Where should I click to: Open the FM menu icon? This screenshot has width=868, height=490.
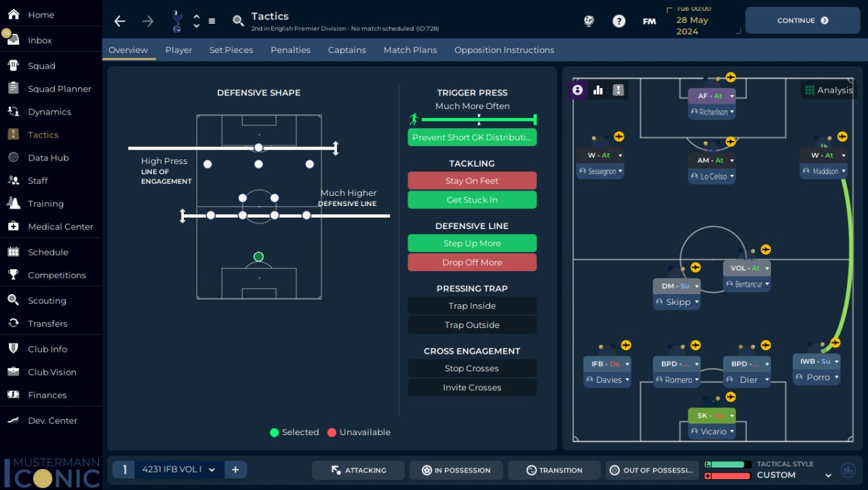click(x=649, y=21)
